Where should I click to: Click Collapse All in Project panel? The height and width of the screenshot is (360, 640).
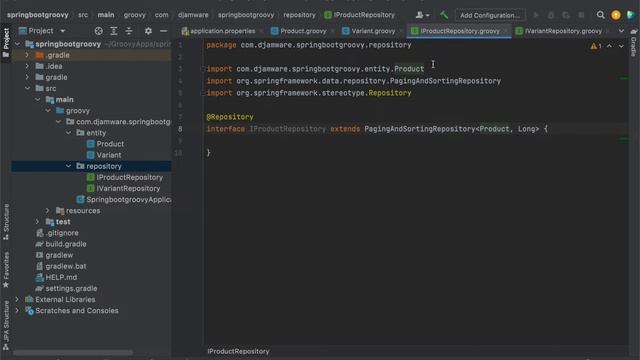click(x=129, y=31)
